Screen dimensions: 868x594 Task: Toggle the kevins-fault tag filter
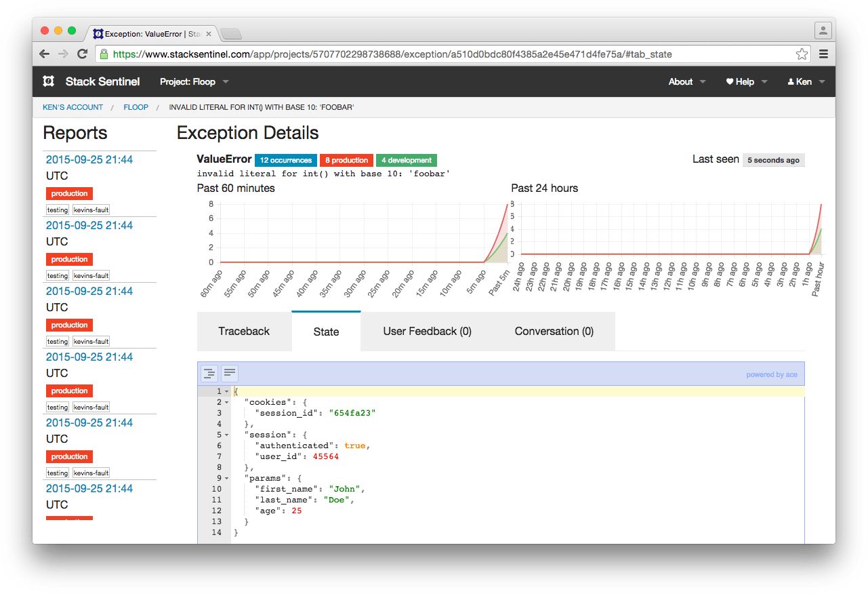[91, 210]
